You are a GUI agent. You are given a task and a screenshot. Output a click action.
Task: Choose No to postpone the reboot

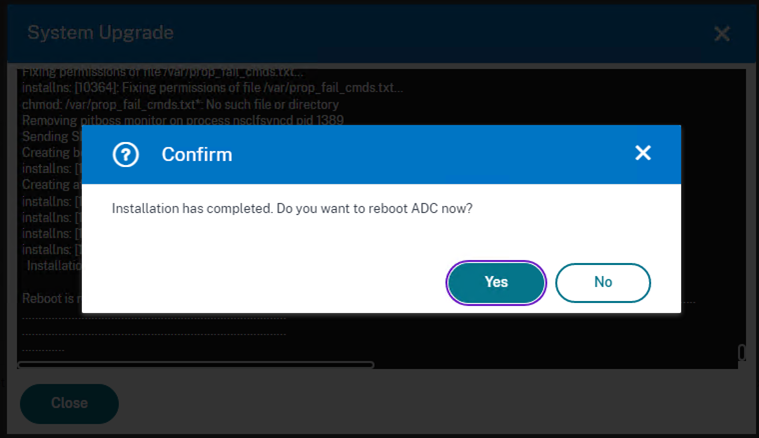point(603,283)
